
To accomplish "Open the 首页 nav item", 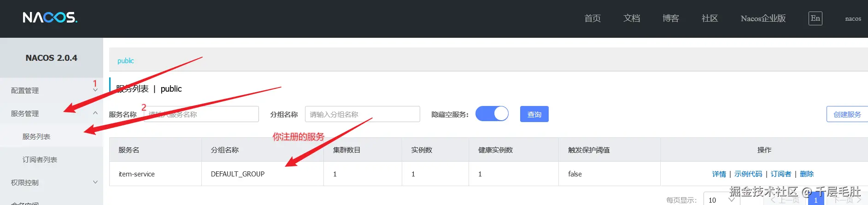I will pyautogui.click(x=592, y=18).
